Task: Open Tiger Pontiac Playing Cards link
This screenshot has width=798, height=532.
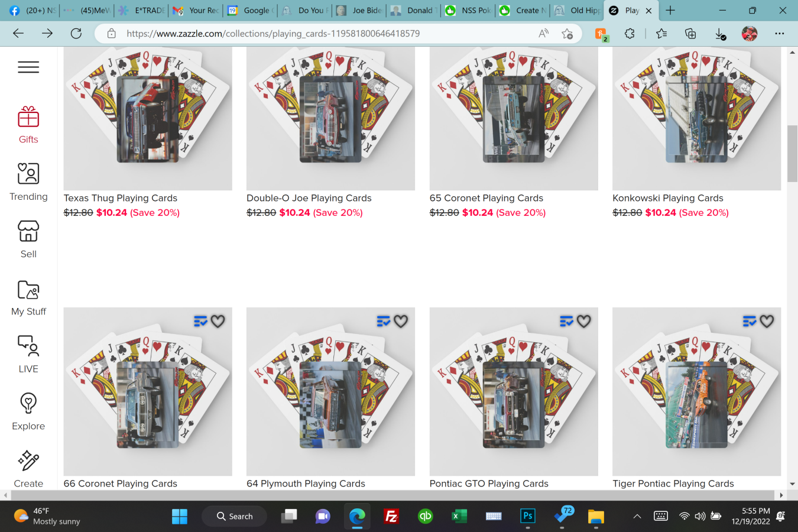Action: click(x=673, y=484)
